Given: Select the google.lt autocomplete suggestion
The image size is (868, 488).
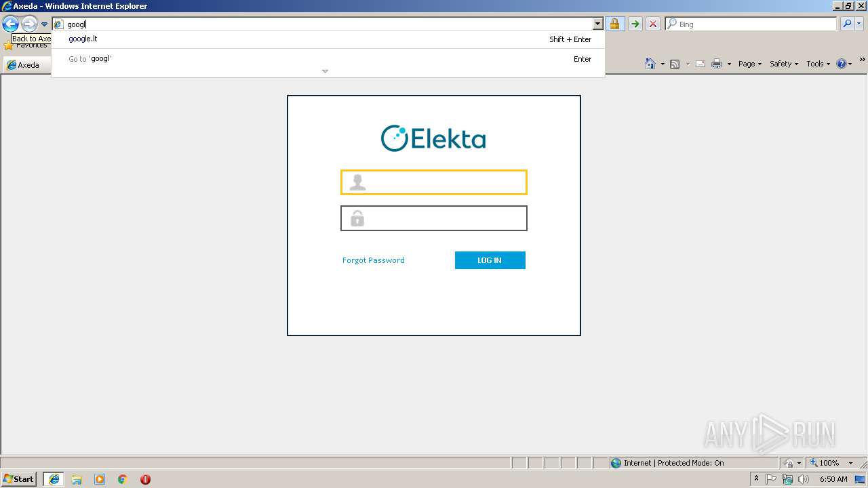Looking at the screenshot, I should coord(328,39).
